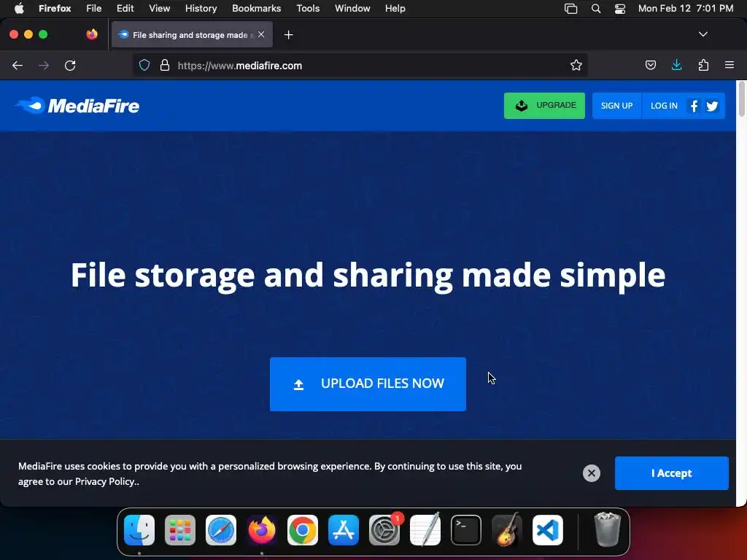Open GarageBand from the dock

pyautogui.click(x=507, y=530)
